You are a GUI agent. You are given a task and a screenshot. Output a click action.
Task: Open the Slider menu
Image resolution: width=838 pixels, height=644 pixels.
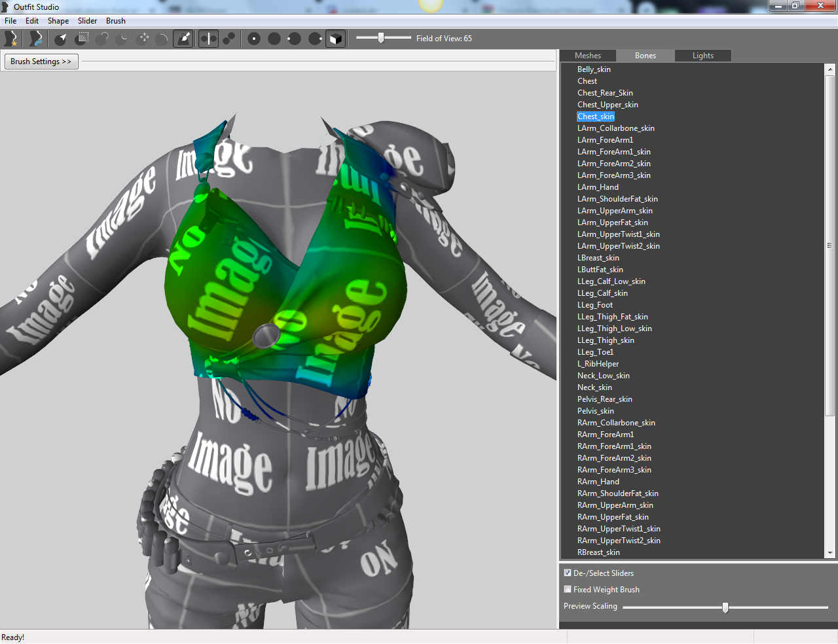point(87,21)
